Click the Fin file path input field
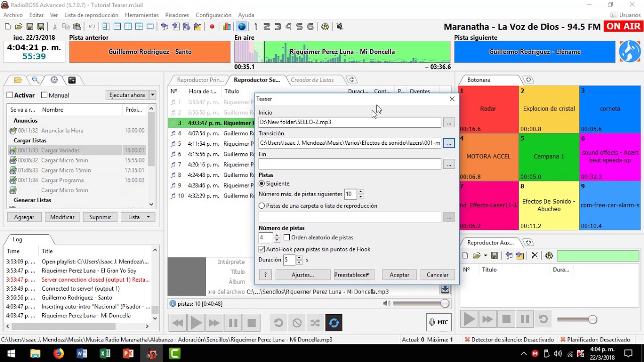 tap(350, 164)
